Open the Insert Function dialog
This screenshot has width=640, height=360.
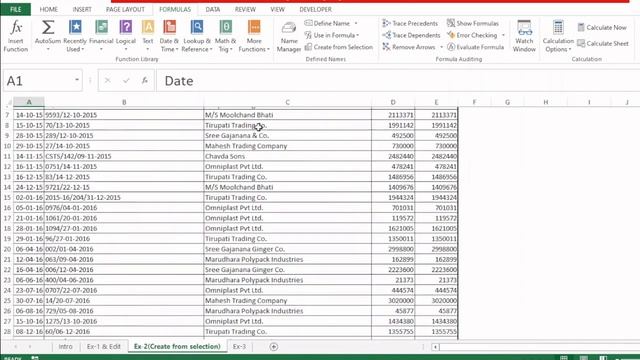[16, 36]
